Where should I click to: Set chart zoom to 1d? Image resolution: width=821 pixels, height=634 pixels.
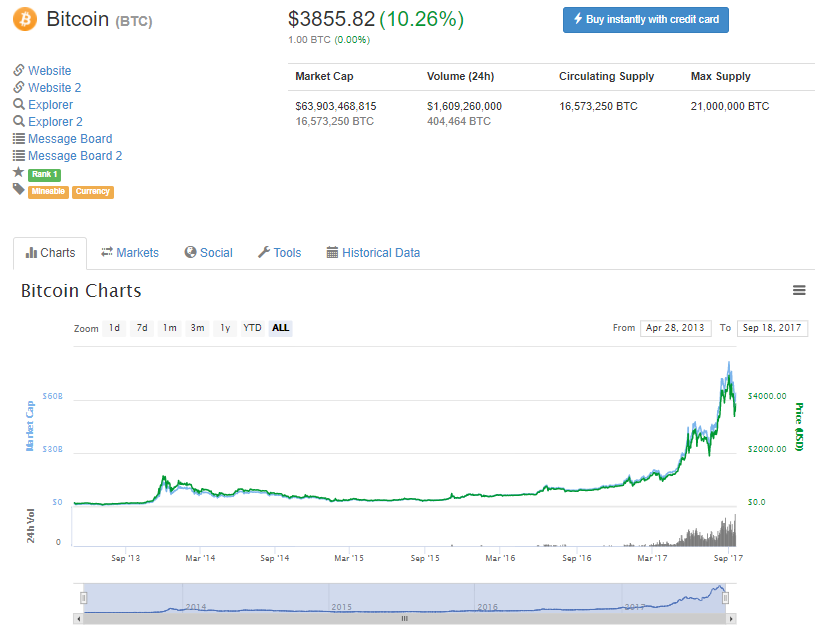pos(114,328)
